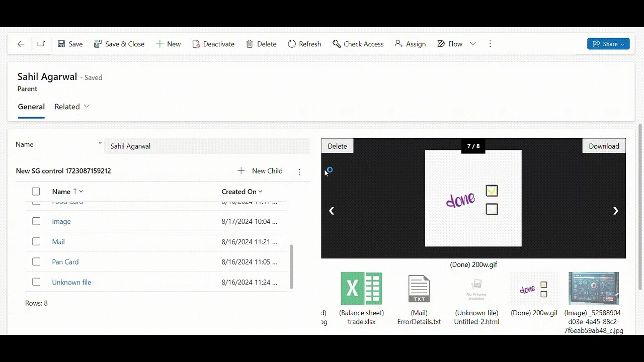This screenshot has height=362, width=644.
Task: Create a New record
Action: pos(168,44)
